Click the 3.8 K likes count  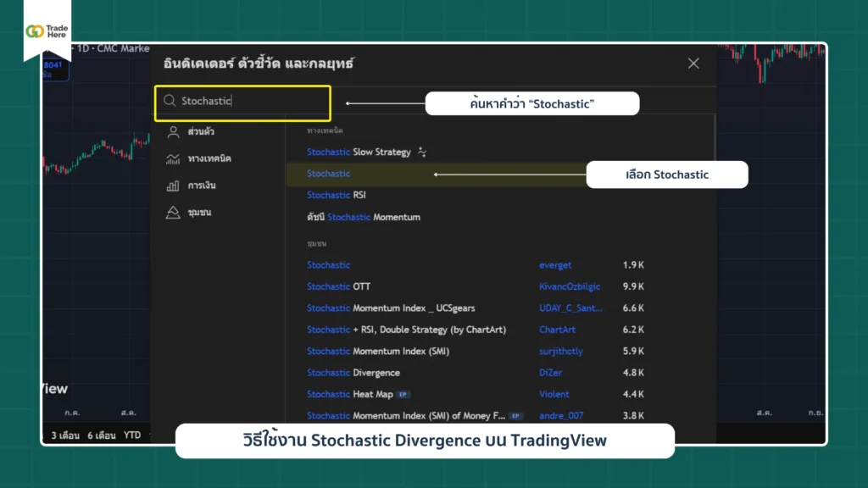pyautogui.click(x=633, y=416)
